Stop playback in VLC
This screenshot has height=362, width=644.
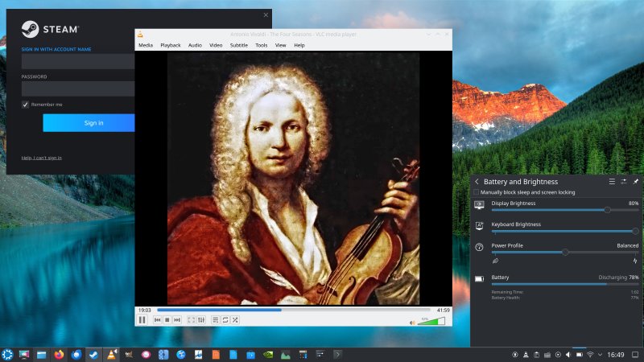click(167, 320)
